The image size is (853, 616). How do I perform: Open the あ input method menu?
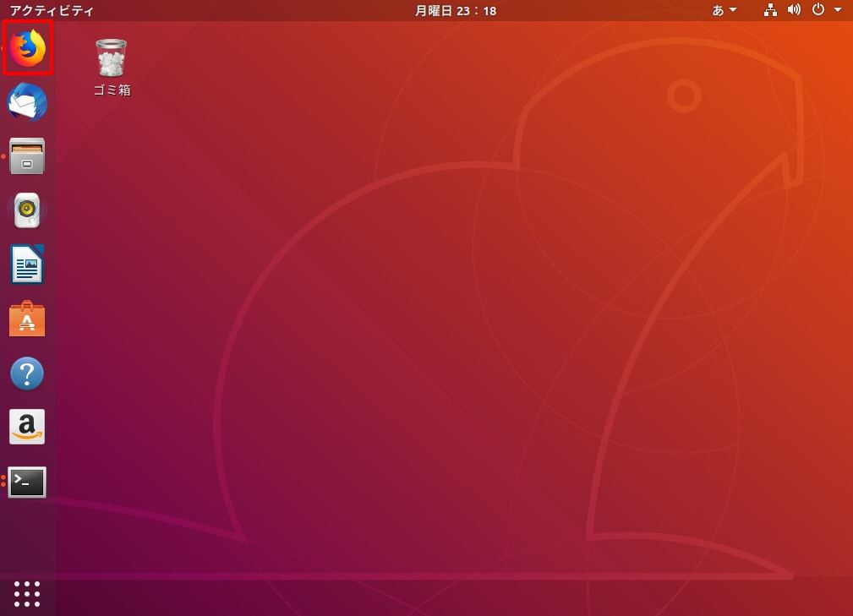pos(724,10)
